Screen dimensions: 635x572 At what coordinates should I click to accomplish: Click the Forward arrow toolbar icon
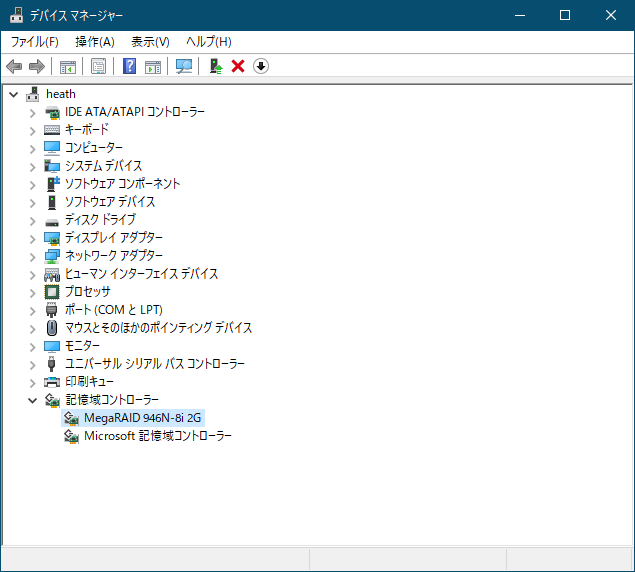pyautogui.click(x=37, y=66)
